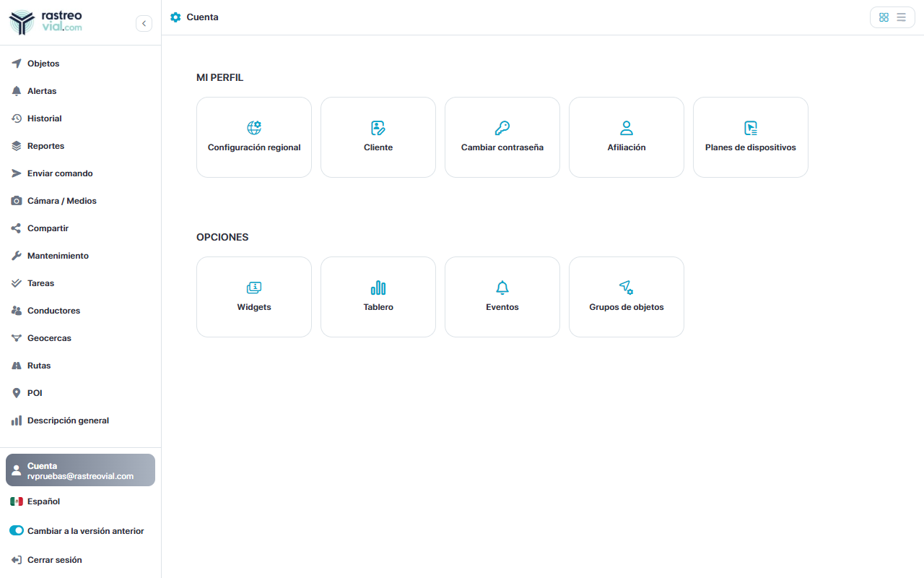Open the Rutas menu item
This screenshot has height=578, width=924.
80,366
